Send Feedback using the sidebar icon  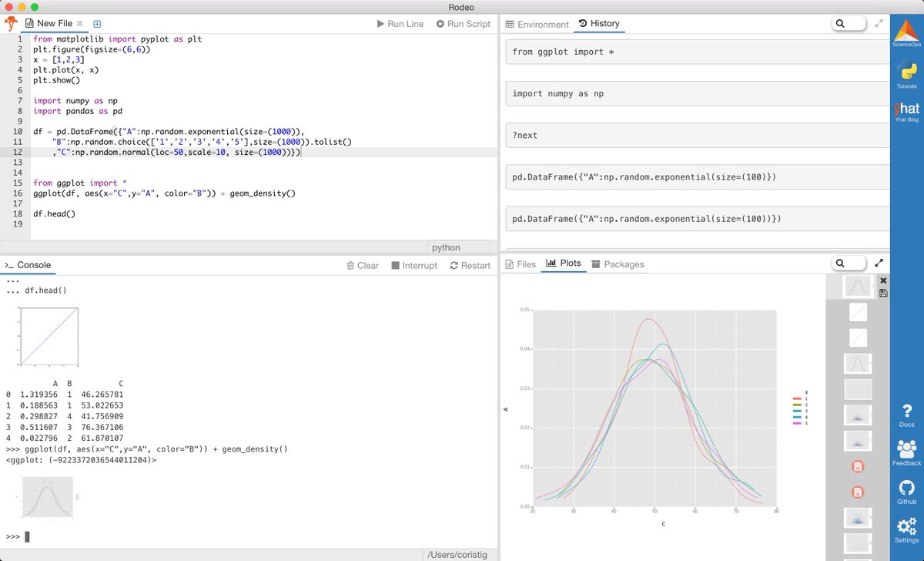click(x=906, y=451)
